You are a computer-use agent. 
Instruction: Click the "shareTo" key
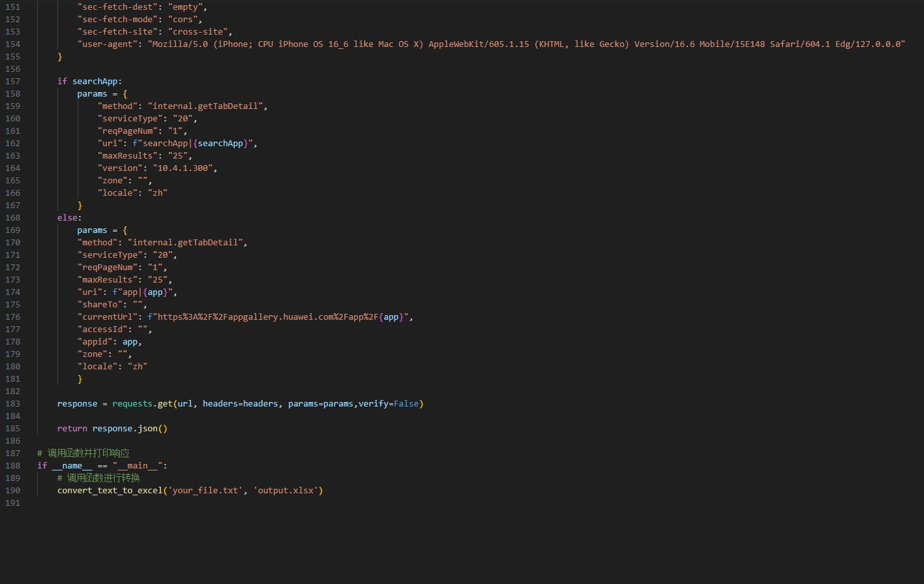pyautogui.click(x=100, y=305)
